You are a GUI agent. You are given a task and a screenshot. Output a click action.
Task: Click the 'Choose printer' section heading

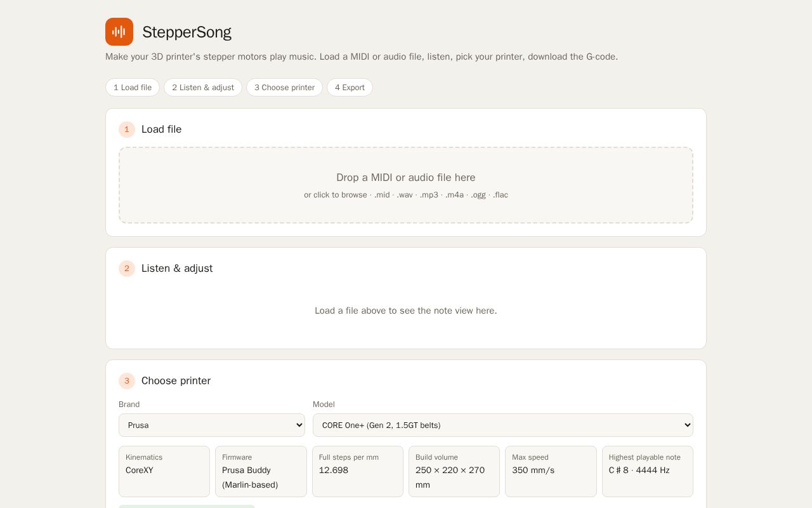pos(176,381)
